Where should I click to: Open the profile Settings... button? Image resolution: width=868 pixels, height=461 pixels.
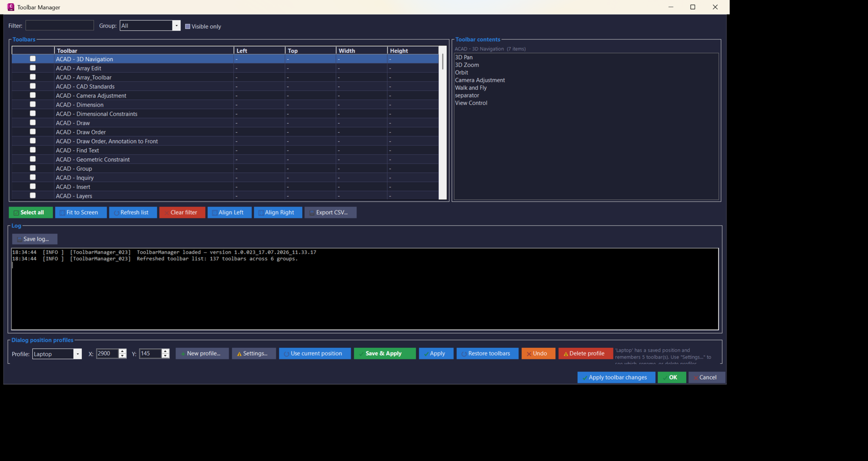[254, 354]
